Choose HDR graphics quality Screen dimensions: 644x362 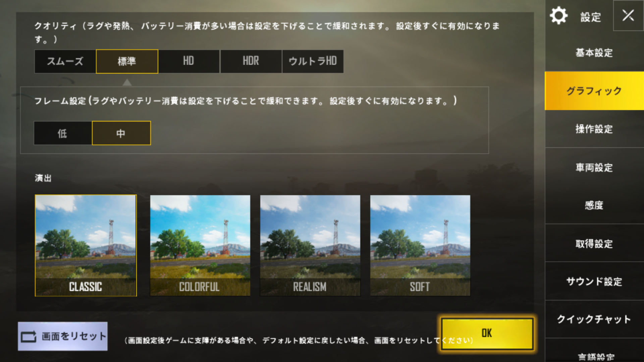[251, 61]
